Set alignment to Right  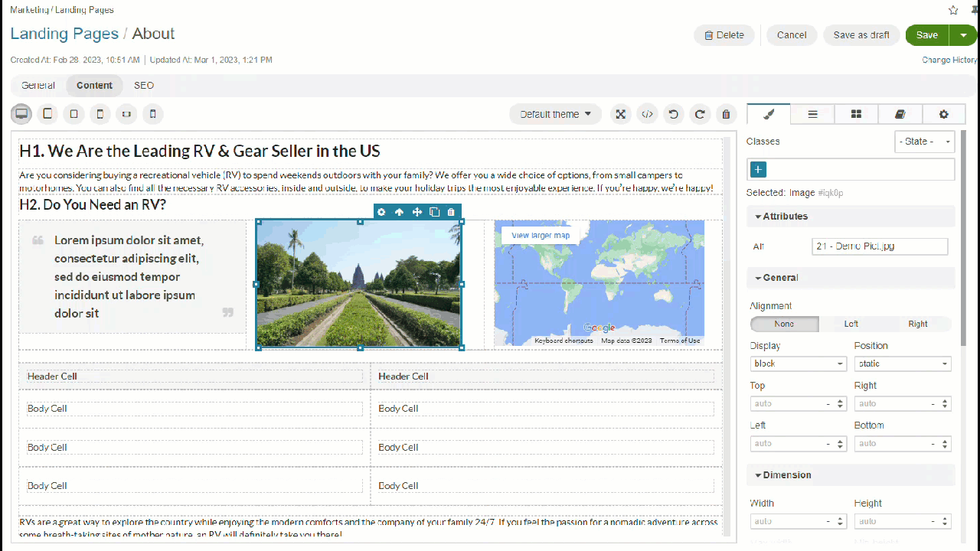tap(917, 324)
